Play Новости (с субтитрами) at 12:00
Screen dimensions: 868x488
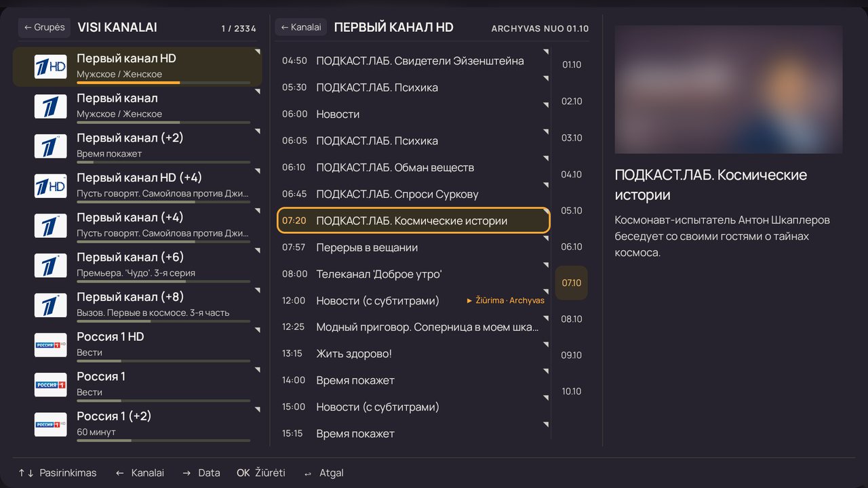(x=414, y=300)
